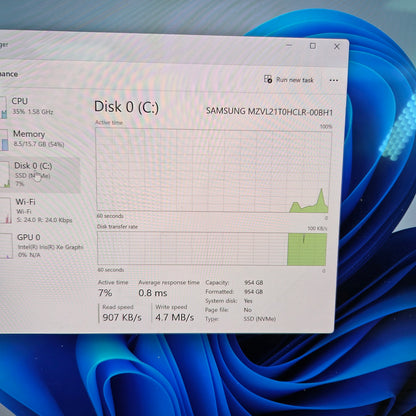Click the Page file No value
416x416 pixels.
(x=247, y=310)
